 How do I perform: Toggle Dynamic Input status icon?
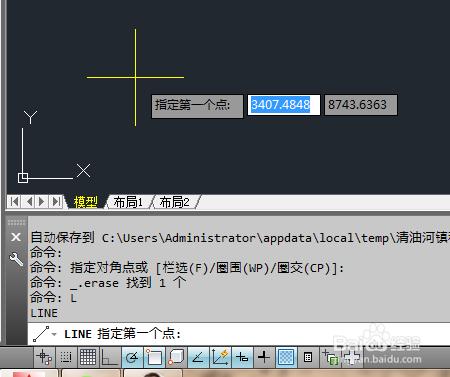point(242,357)
